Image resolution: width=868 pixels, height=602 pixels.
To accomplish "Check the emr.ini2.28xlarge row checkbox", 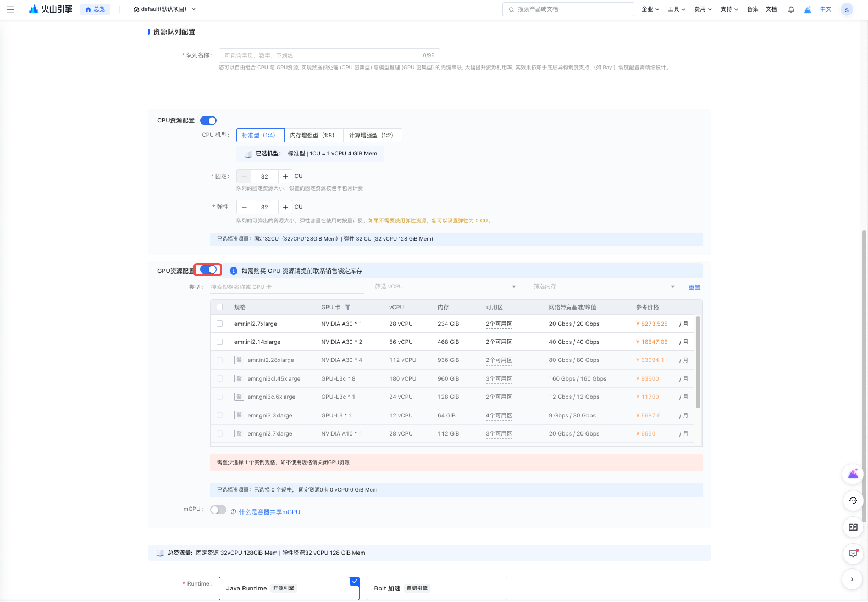I will tap(220, 360).
